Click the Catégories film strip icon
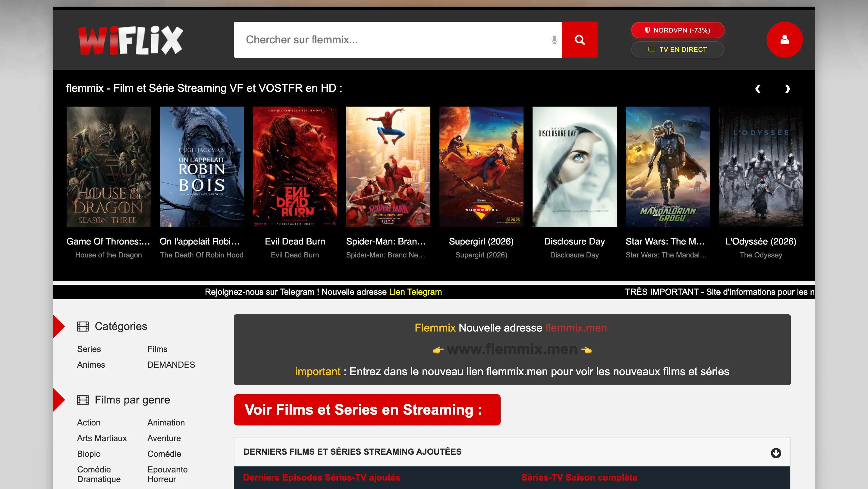 point(83,326)
